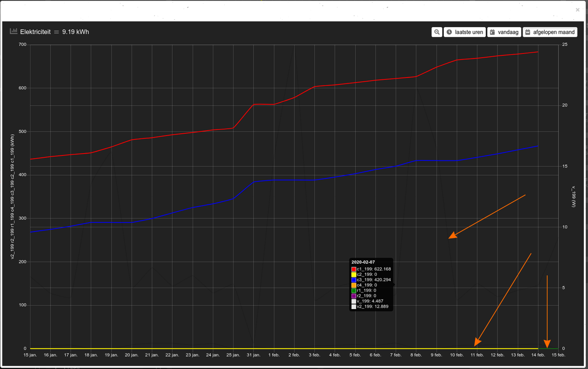Click the blue c3_199 swatch in tooltip
Viewport: 588px width, 369px height.
point(354,280)
